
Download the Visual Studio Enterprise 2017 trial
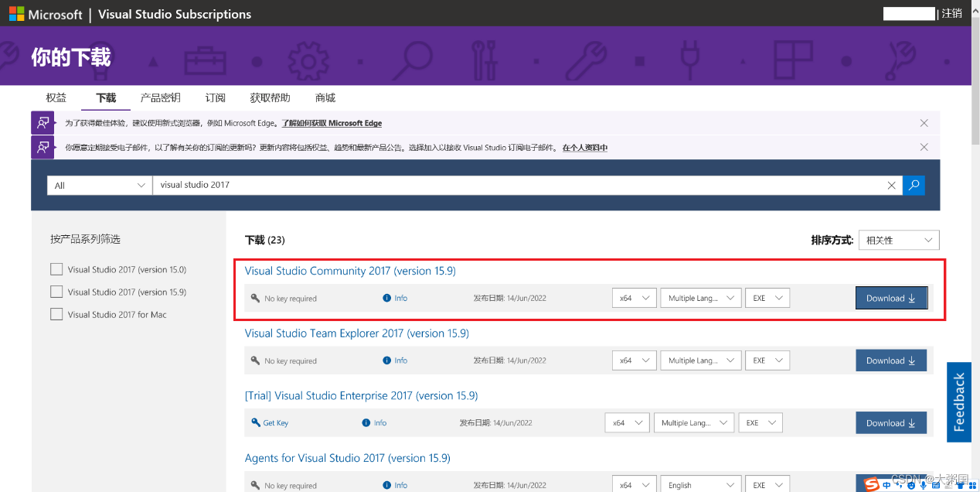pyautogui.click(x=891, y=423)
